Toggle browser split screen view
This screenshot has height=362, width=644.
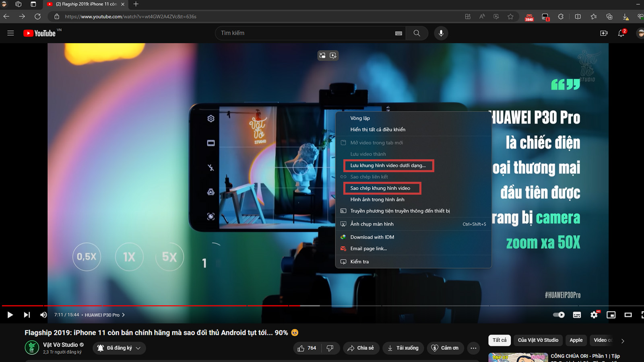point(578,16)
